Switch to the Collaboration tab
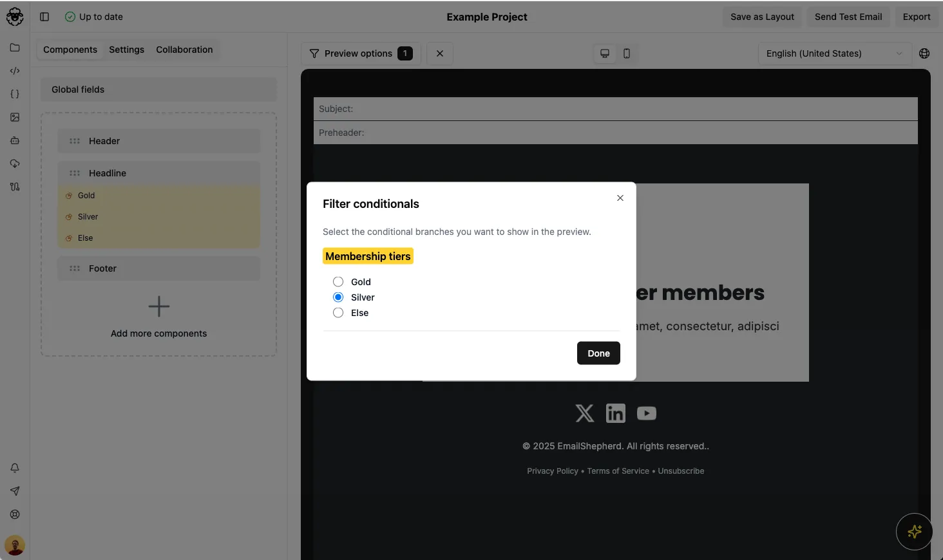This screenshot has width=943, height=560. click(x=184, y=50)
